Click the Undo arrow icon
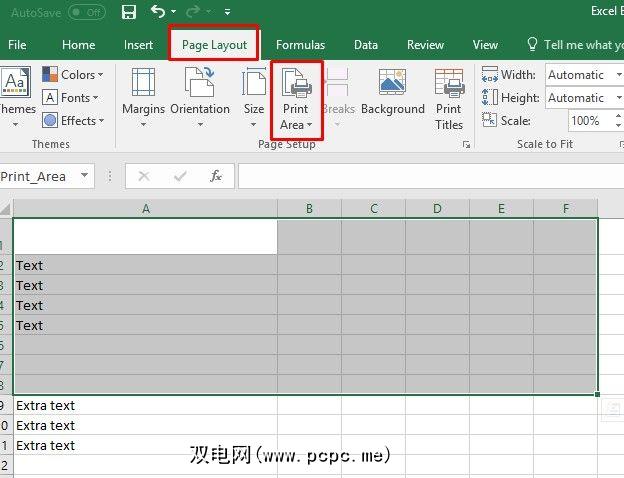 [158, 12]
